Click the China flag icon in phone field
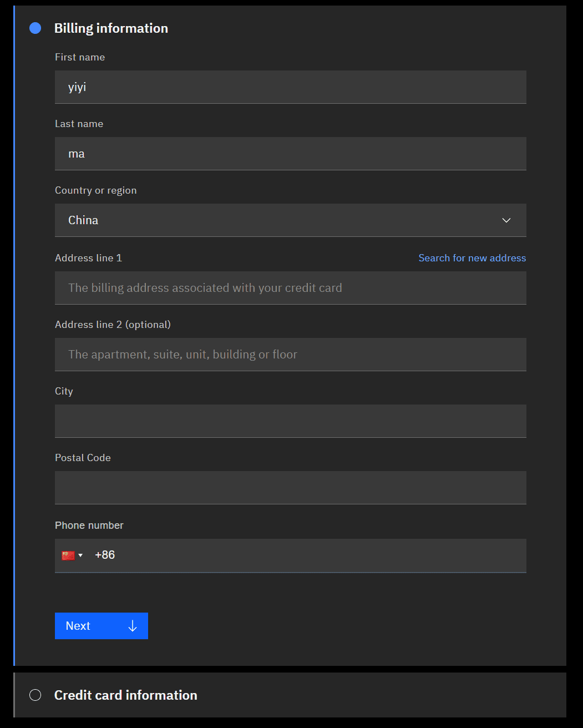The image size is (583, 728). click(x=68, y=555)
